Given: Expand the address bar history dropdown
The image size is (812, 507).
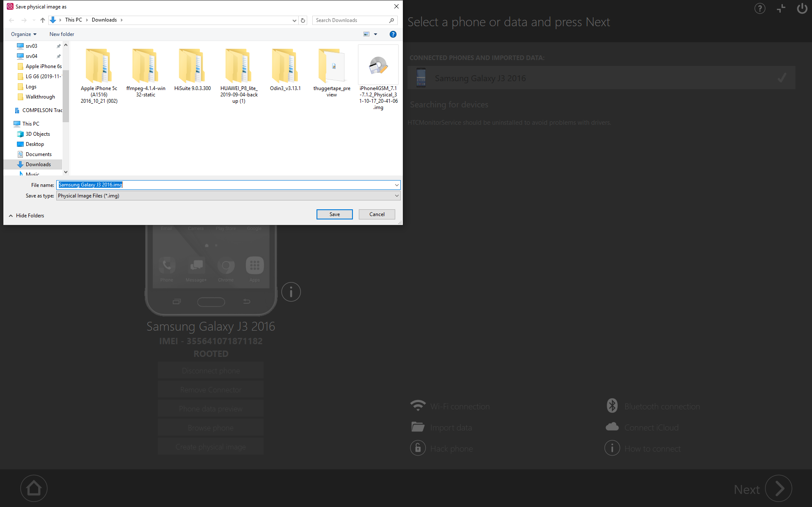Looking at the screenshot, I should pos(295,20).
